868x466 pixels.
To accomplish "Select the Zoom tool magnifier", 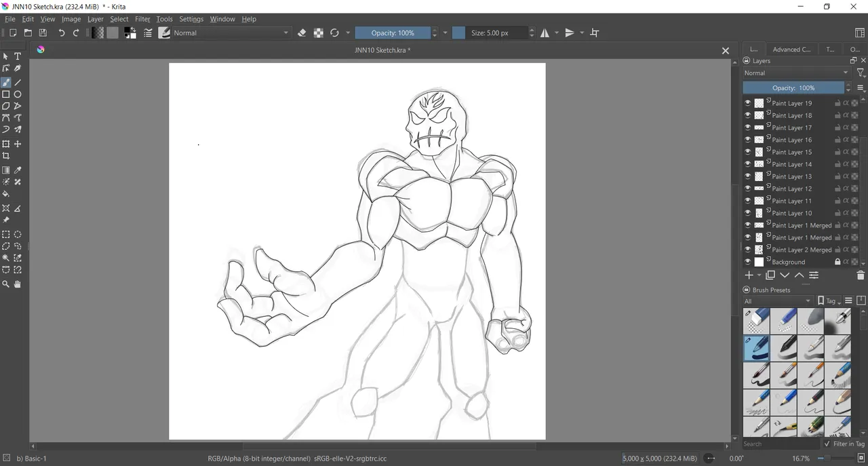I will pos(6,284).
